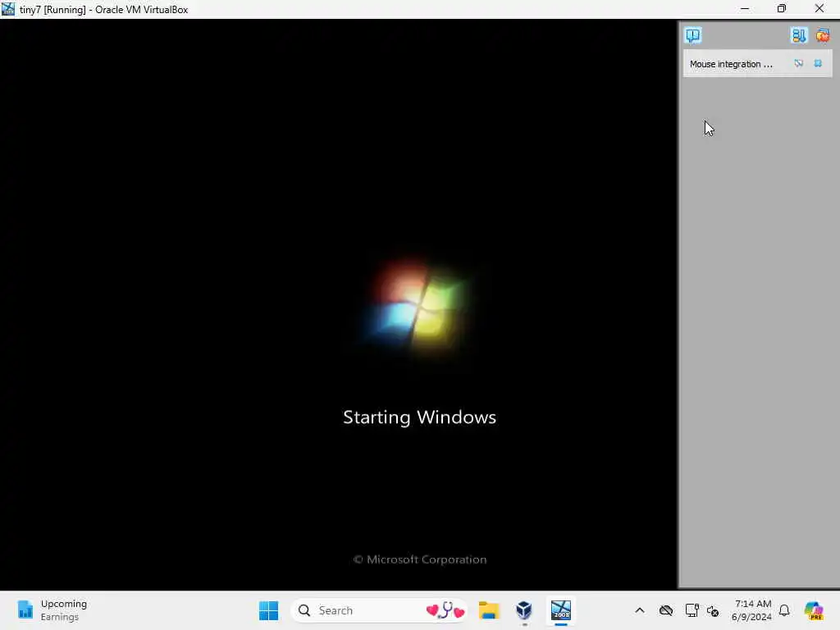Click the hearts stethoscope search highlight icon
This screenshot has height=630, width=840.
(x=445, y=610)
